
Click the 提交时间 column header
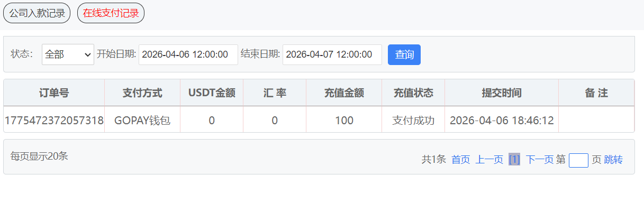point(501,93)
